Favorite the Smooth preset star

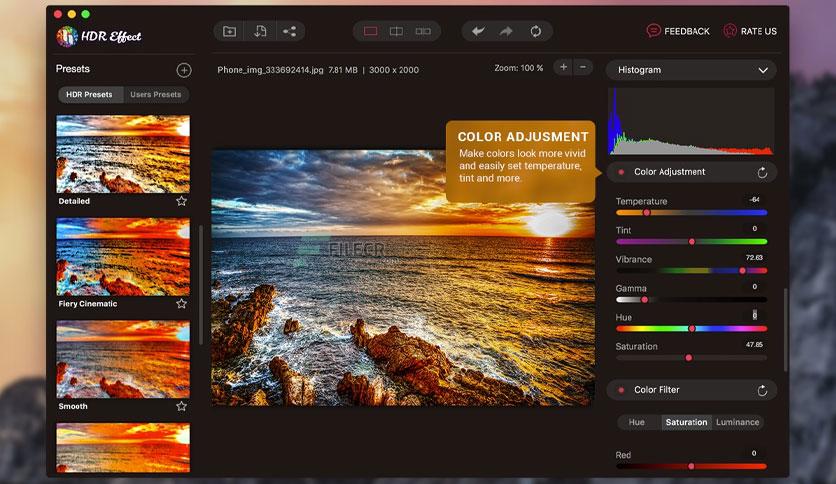pos(181,406)
